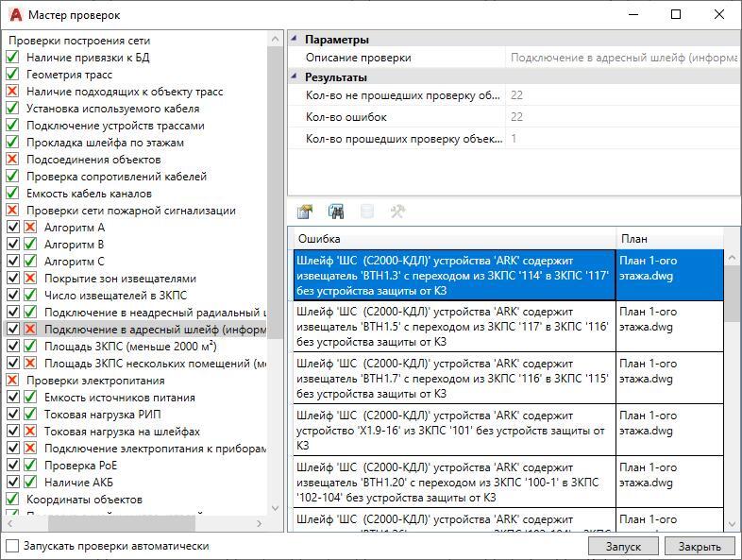Click the binoculars find icon
The height and width of the screenshot is (560, 742).
pyautogui.click(x=335, y=212)
